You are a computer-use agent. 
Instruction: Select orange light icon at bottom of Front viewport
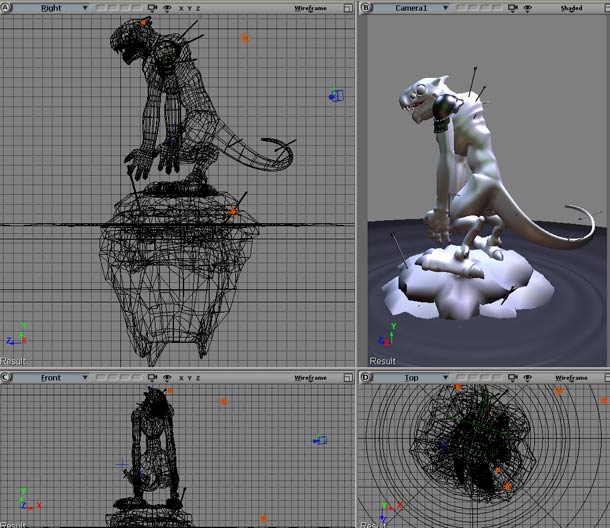click(263, 519)
